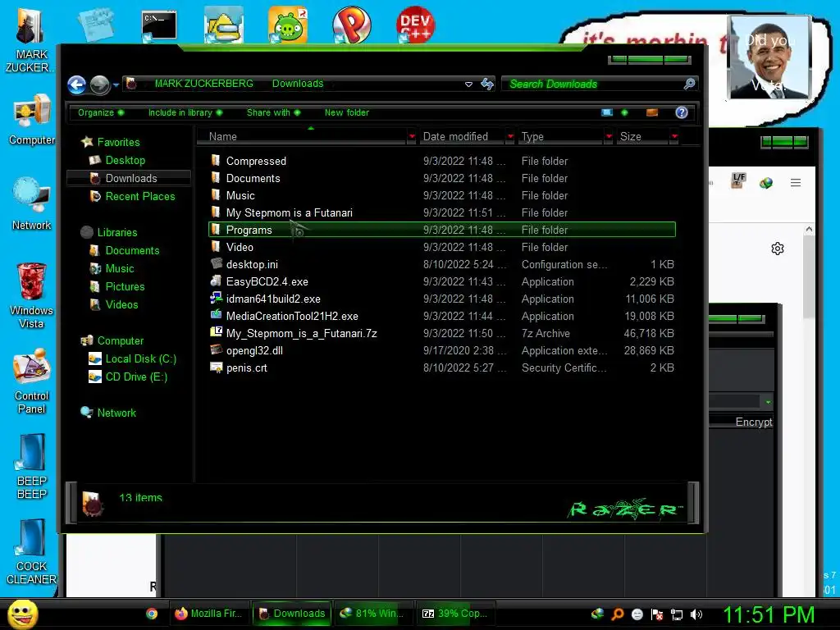Switch to the 81% Win... taskbar button
Image resolution: width=840 pixels, height=630 pixels.
coord(374,614)
